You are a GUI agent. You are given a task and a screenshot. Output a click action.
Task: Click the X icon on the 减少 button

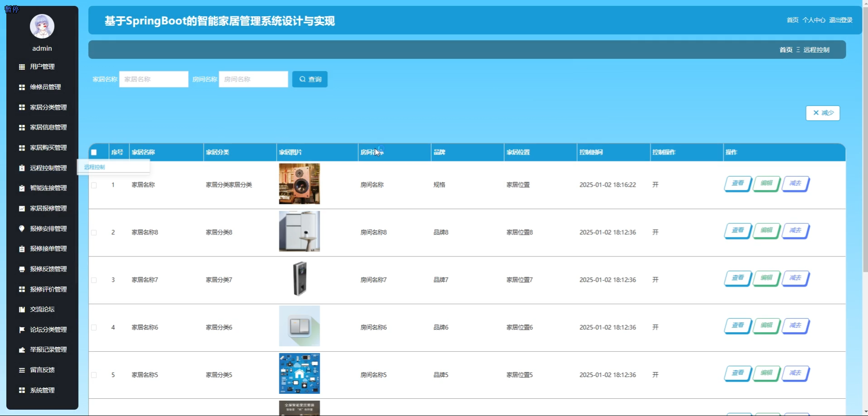click(816, 113)
